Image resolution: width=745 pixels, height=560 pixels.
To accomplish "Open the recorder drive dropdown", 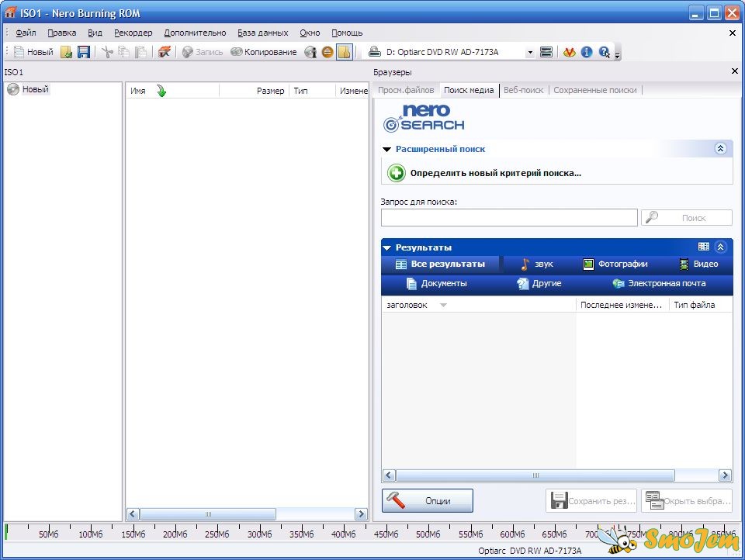I will (x=530, y=52).
